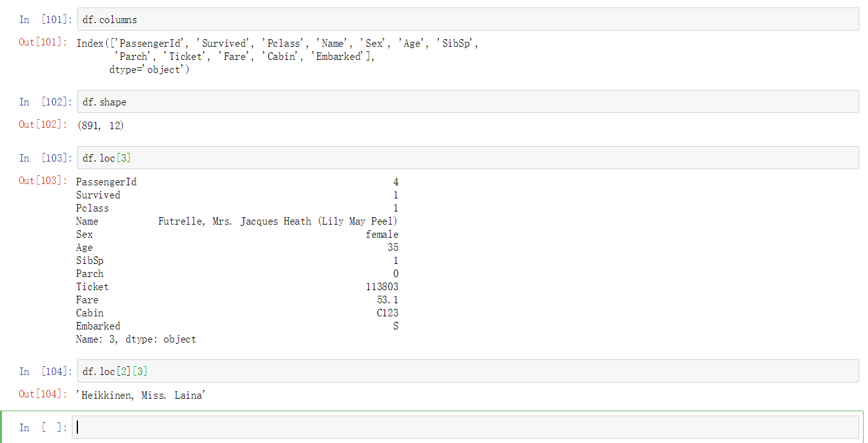Place cursor in the df.shape cell

(x=468, y=102)
